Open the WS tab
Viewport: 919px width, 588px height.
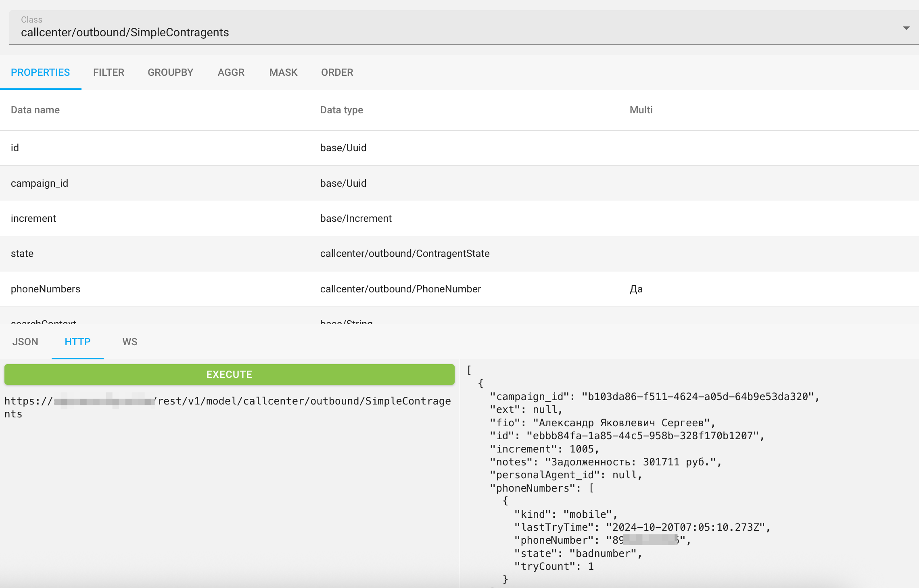(129, 342)
